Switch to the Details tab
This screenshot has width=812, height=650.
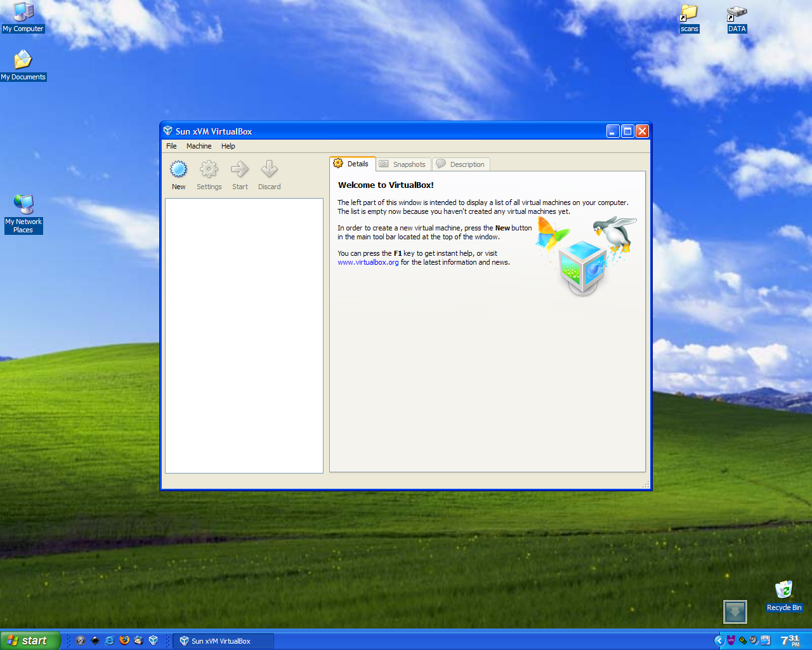pyautogui.click(x=352, y=164)
